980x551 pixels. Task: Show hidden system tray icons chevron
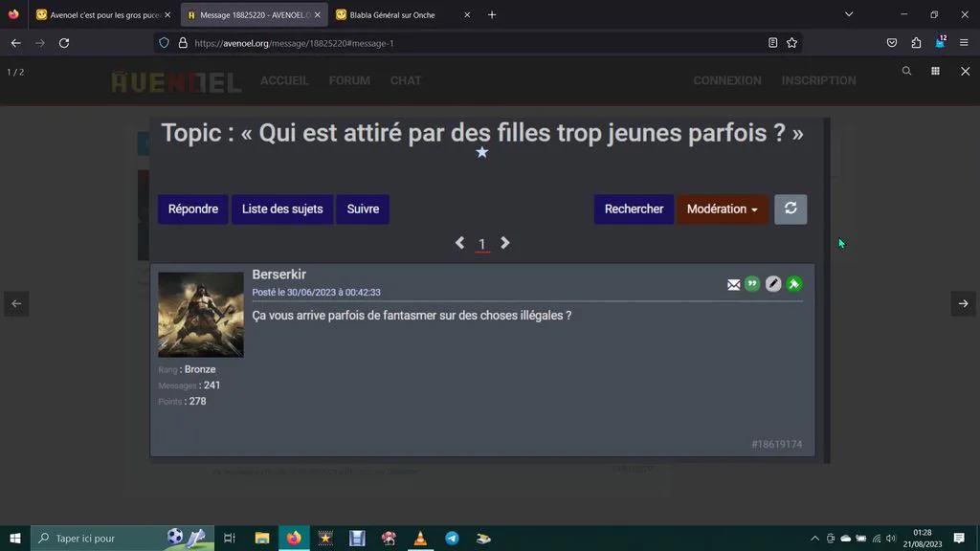(x=815, y=539)
